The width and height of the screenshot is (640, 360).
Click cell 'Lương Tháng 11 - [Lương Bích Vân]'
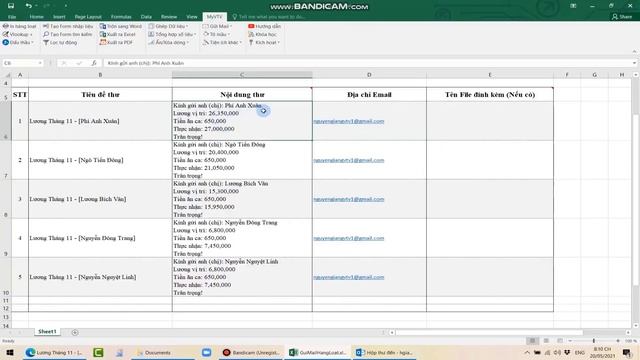click(x=100, y=199)
